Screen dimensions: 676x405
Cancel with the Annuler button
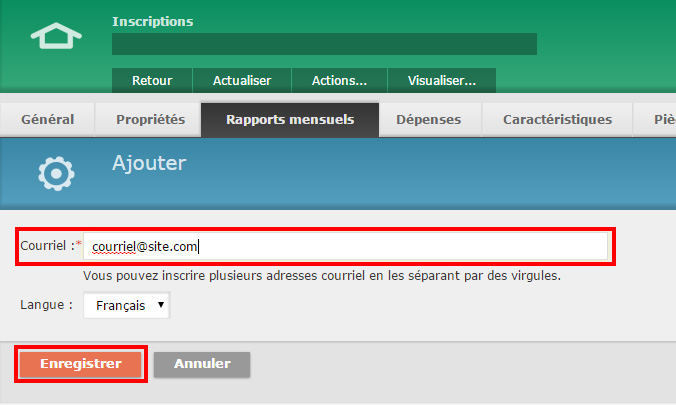(202, 364)
